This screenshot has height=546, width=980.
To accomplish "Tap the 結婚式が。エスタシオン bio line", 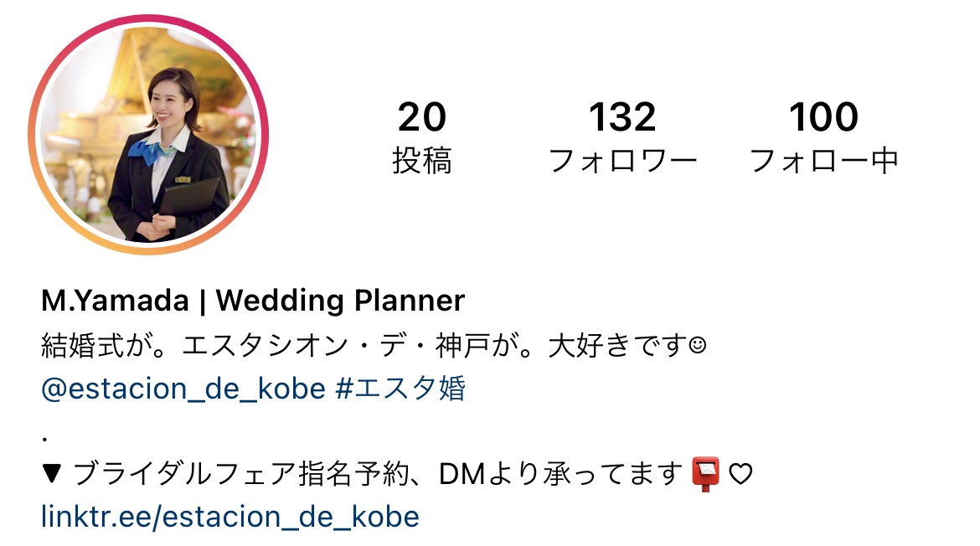I will tap(374, 346).
